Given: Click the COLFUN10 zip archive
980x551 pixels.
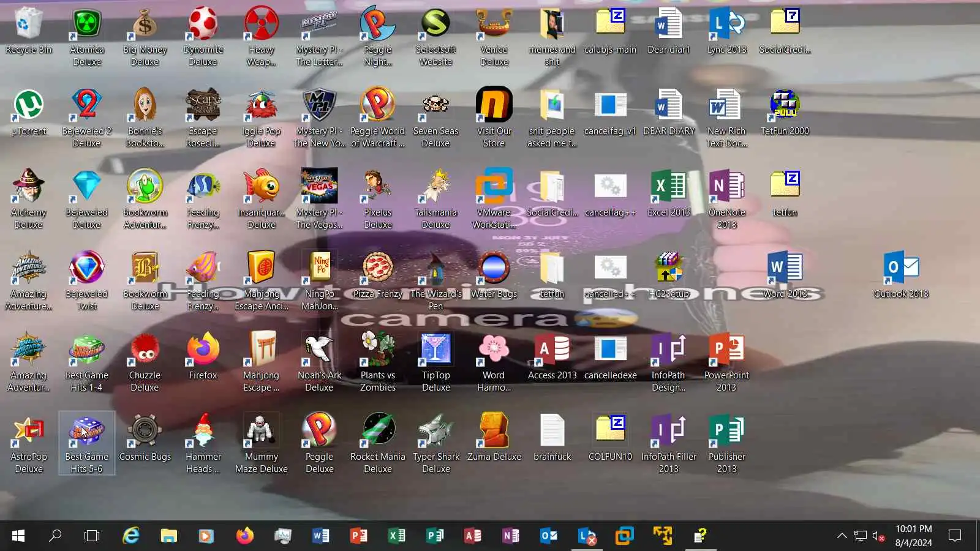Looking at the screenshot, I should (x=611, y=438).
